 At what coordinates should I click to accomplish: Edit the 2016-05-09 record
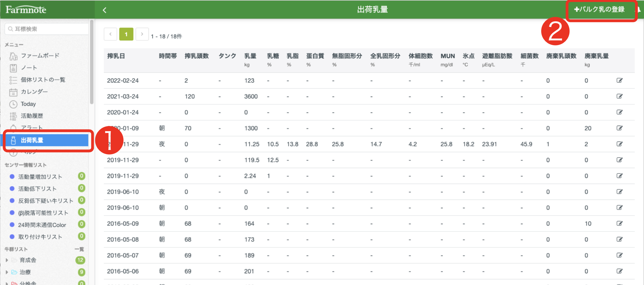(x=619, y=223)
